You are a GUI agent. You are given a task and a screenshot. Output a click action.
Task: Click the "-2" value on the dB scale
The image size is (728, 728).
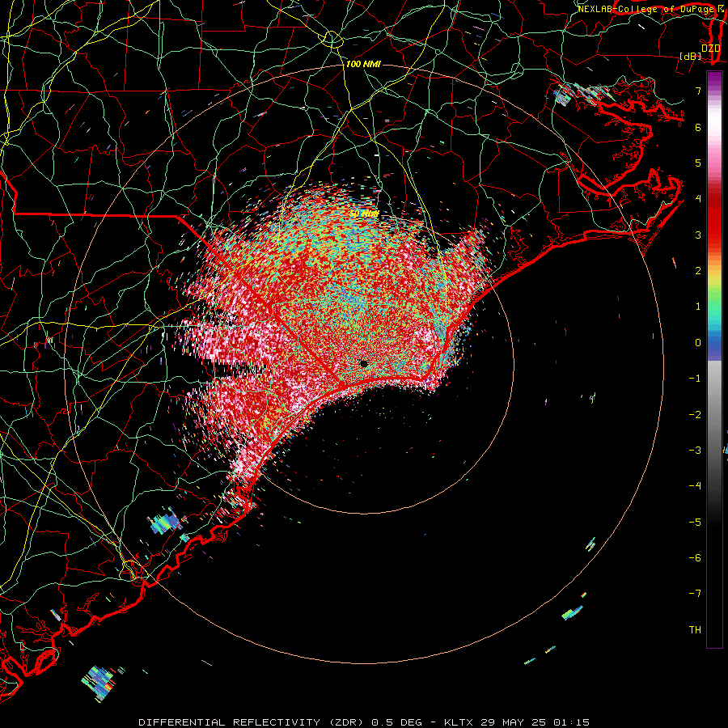point(695,415)
